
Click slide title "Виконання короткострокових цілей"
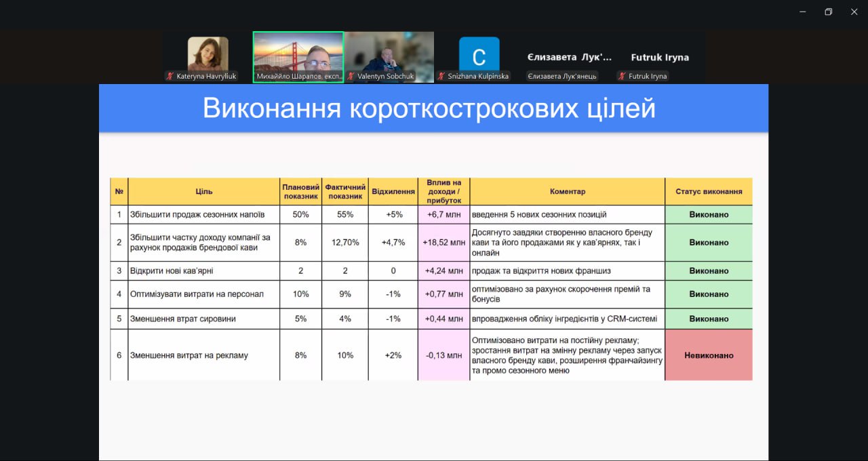[x=429, y=108]
